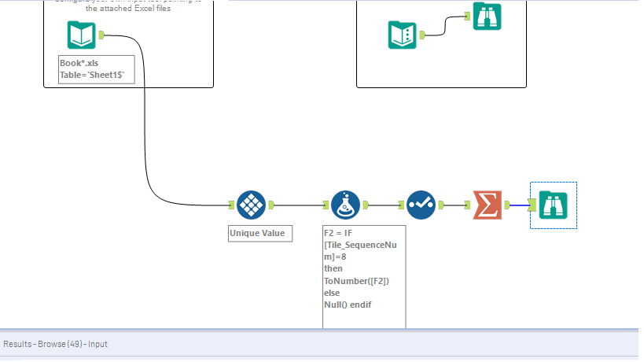Click the output anchor of the Text Input tool
The width and height of the screenshot is (644, 362).
[422, 35]
